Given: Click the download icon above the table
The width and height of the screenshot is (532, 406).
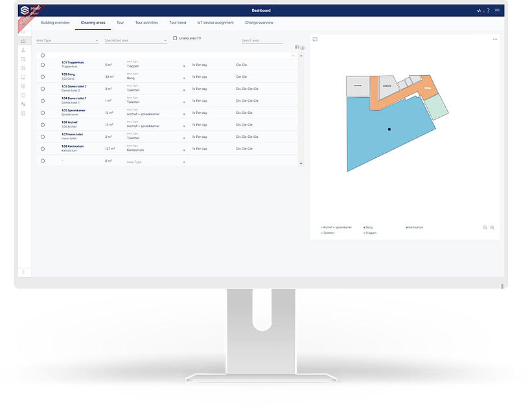Looking at the screenshot, I should coord(302,47).
